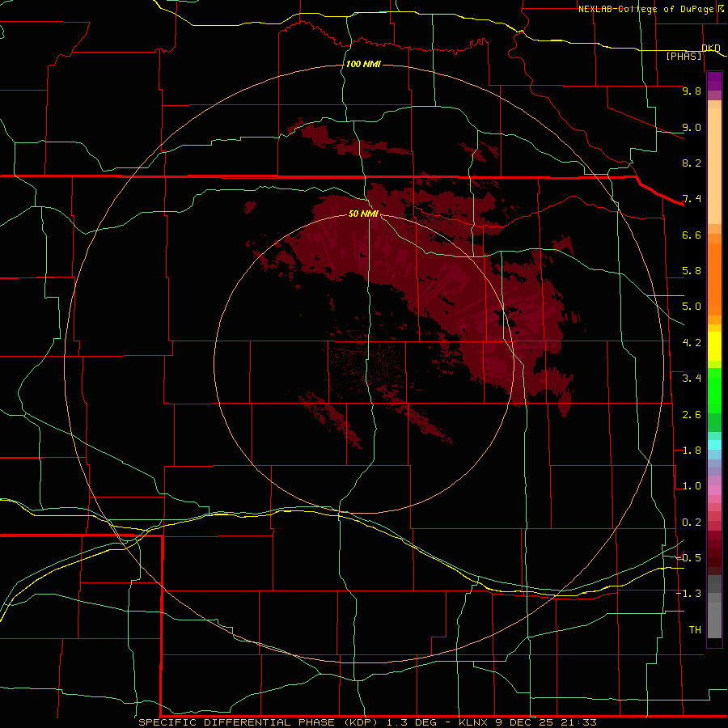Click the [PHAS] unit label

[x=684, y=56]
